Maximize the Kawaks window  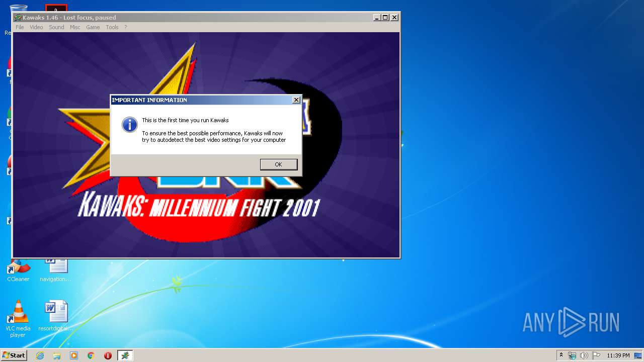[385, 18]
